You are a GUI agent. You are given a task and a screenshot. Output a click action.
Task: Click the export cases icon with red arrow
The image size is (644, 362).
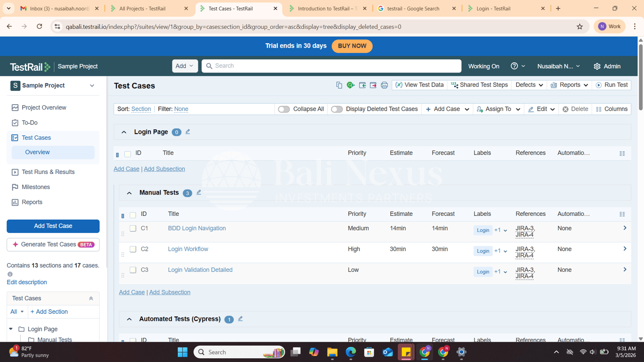click(x=373, y=85)
